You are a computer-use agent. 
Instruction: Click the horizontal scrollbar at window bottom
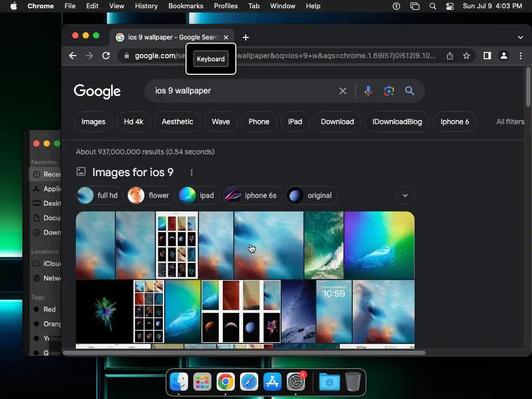(x=244, y=353)
